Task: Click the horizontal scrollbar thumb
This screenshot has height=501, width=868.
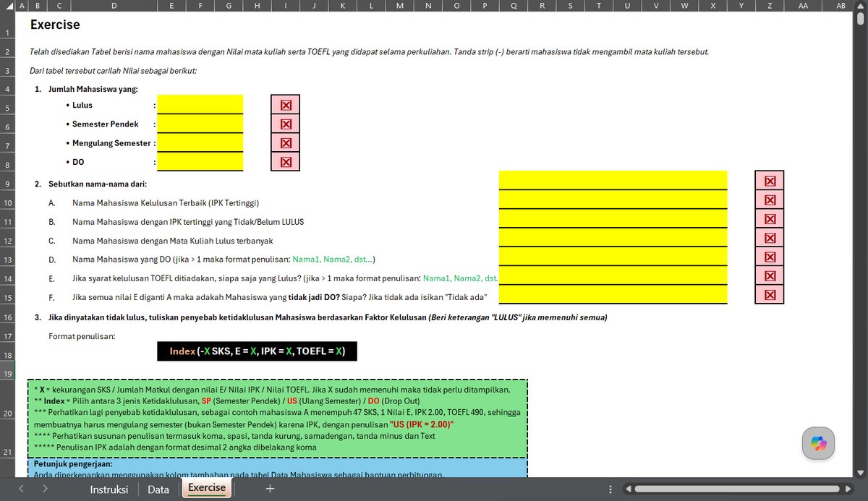Action: click(739, 489)
